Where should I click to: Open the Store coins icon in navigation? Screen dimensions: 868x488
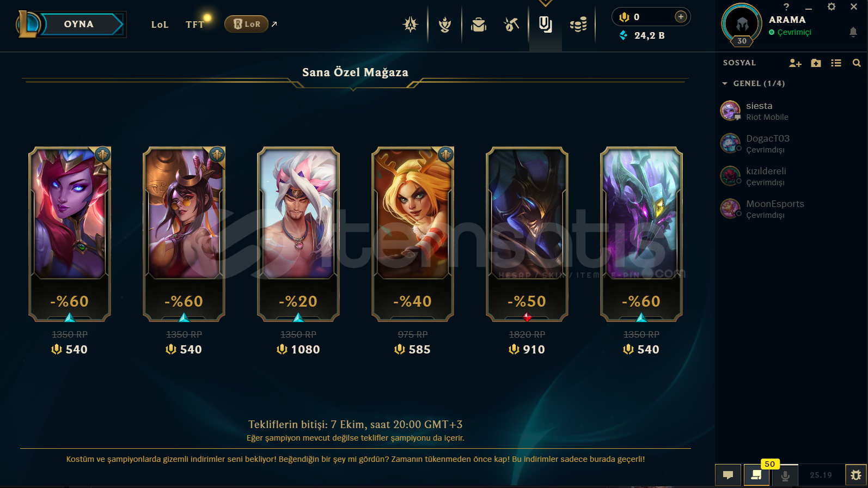click(x=578, y=25)
